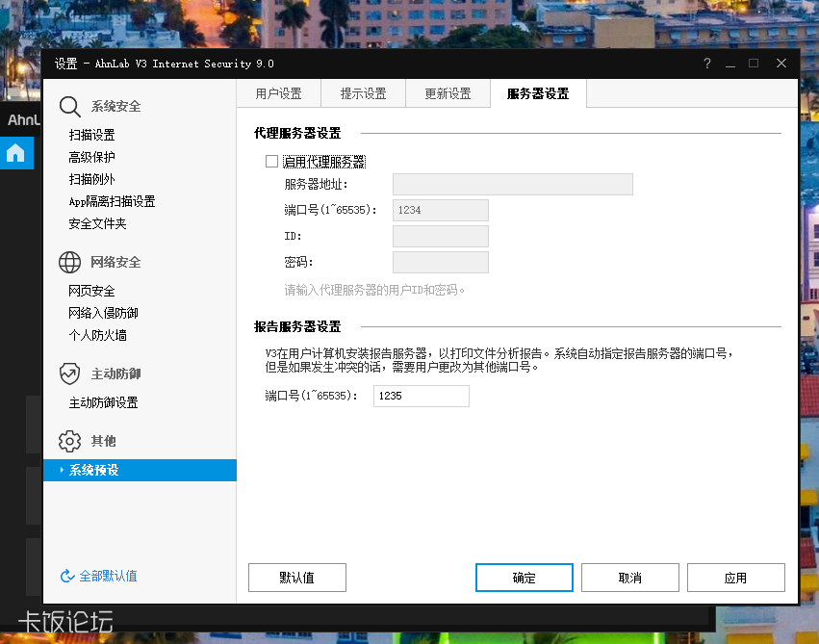
Task: Switch to the 提示设置 tab
Action: (x=361, y=93)
